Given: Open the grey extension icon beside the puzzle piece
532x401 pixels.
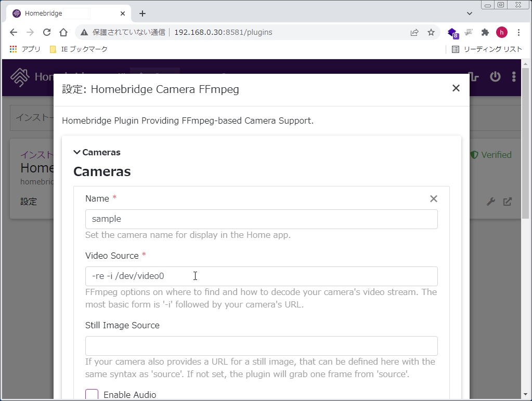Looking at the screenshot, I should [x=469, y=32].
